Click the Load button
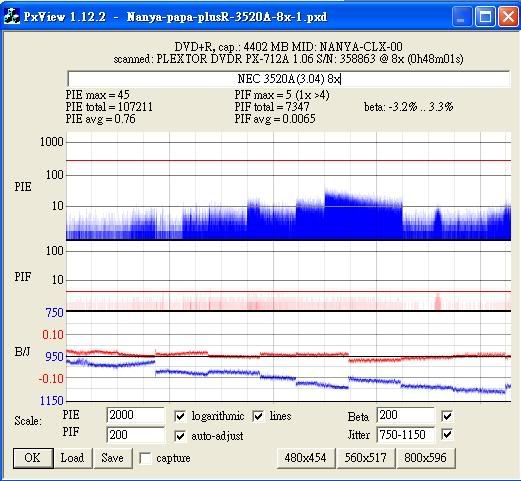 (x=72, y=458)
